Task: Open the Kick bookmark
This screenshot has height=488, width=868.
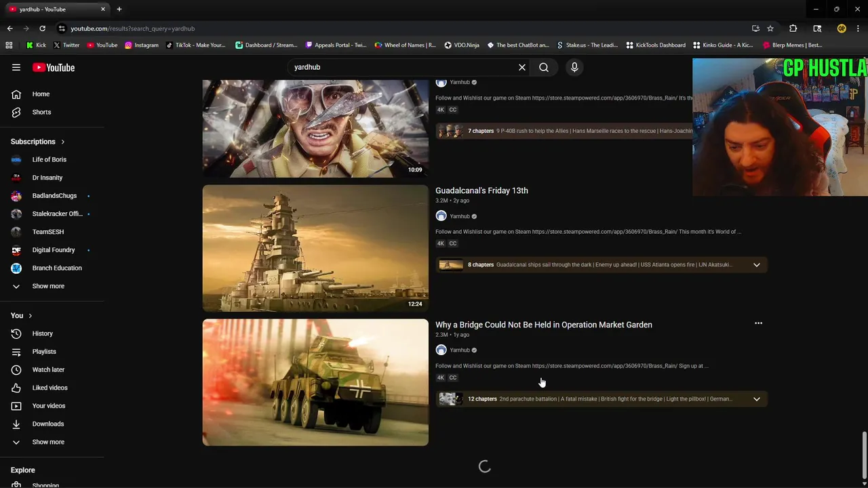Action: [36, 45]
